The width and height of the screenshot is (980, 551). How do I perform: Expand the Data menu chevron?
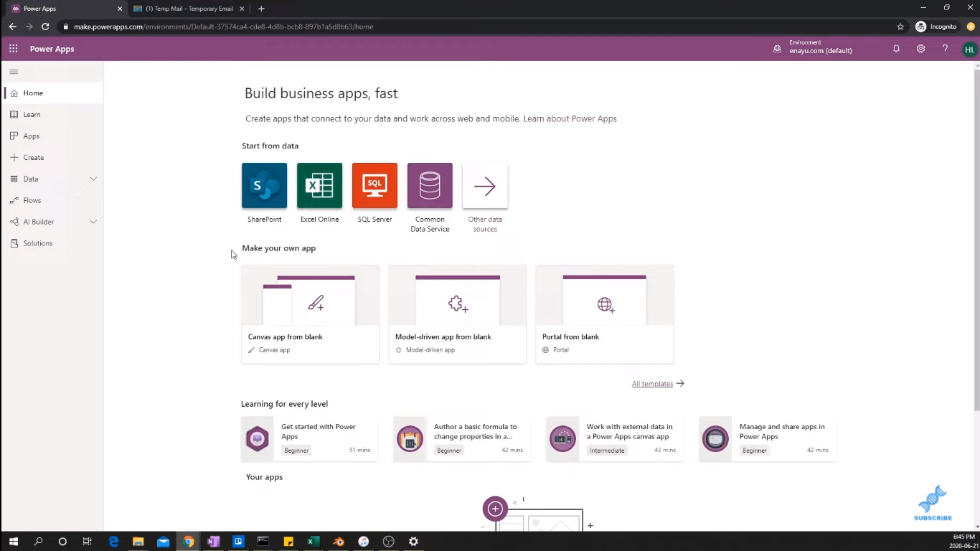click(93, 179)
